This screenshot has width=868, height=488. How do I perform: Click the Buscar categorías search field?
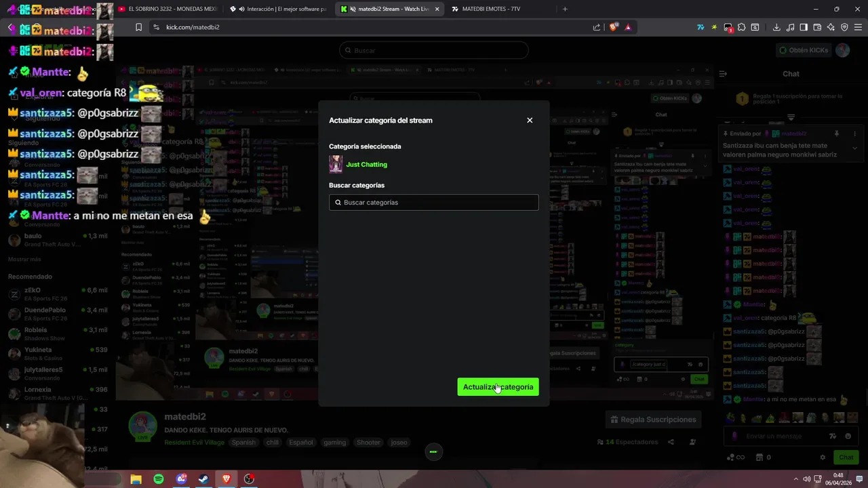tap(433, 202)
